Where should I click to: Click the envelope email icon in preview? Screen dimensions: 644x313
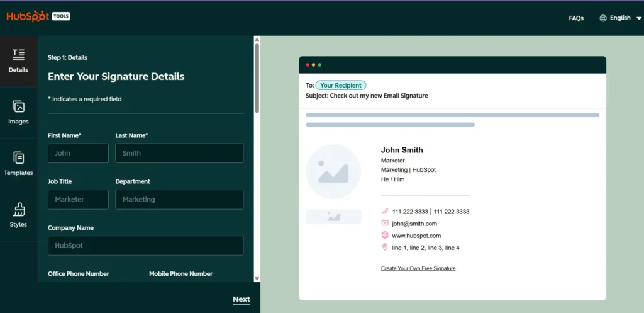coord(385,224)
